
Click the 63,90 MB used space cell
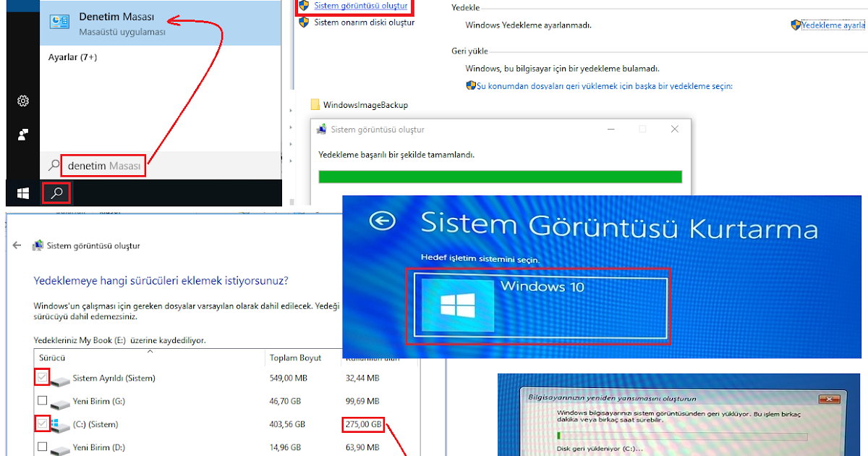coord(363,448)
